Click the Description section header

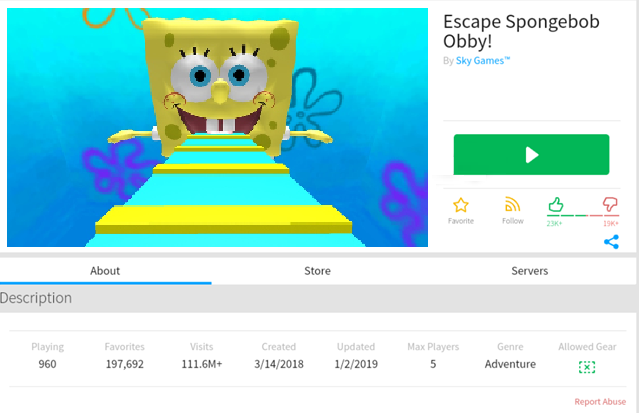coord(36,298)
